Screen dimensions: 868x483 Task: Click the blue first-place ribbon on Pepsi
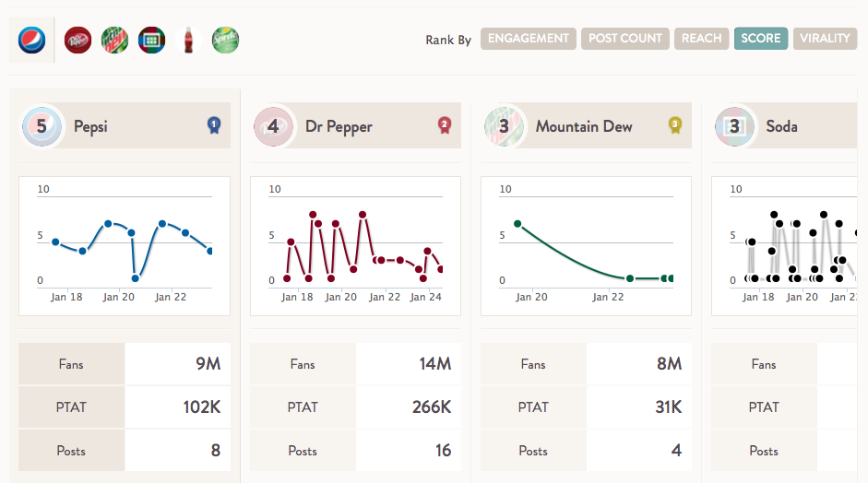pos(214,125)
